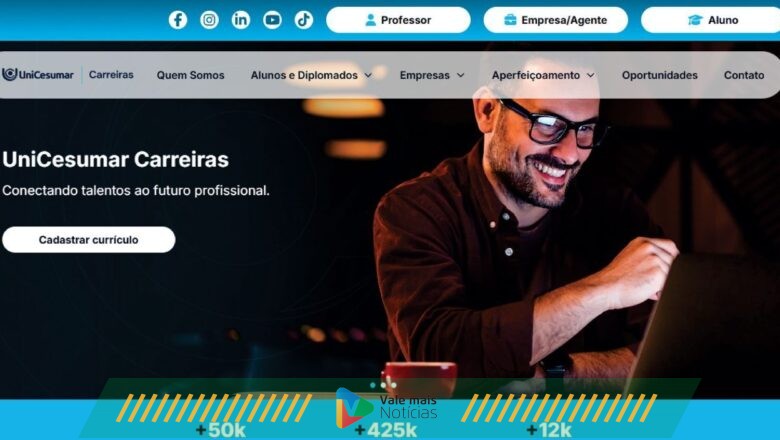The height and width of the screenshot is (440, 780).
Task: Click the UniCesumar logo
Action: (x=38, y=75)
